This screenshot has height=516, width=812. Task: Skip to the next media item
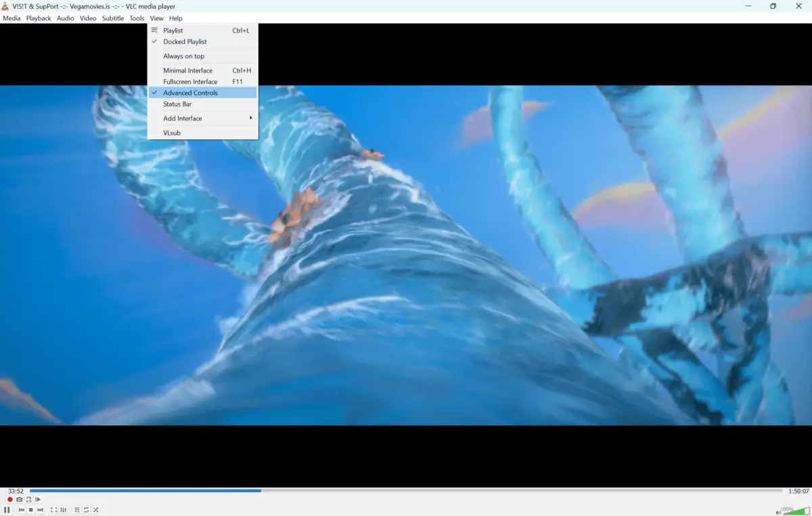point(41,510)
